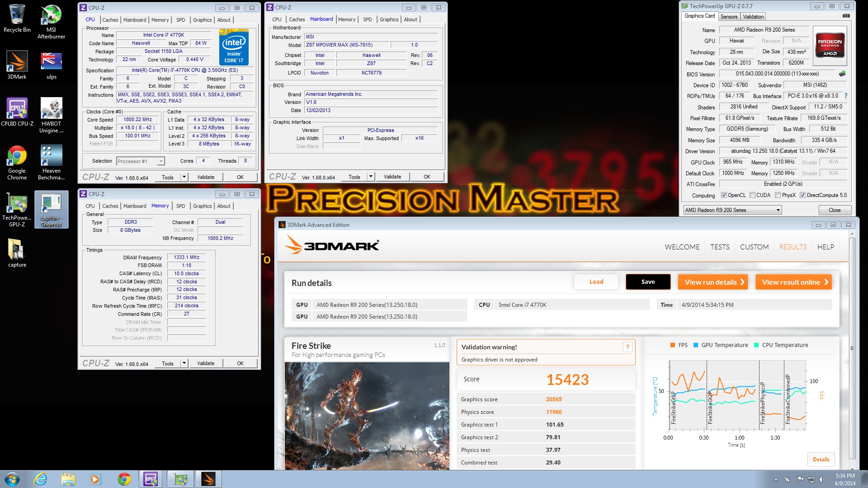Click the Load button in 3DMark
Screen dimensions: 868x488
tap(596, 282)
